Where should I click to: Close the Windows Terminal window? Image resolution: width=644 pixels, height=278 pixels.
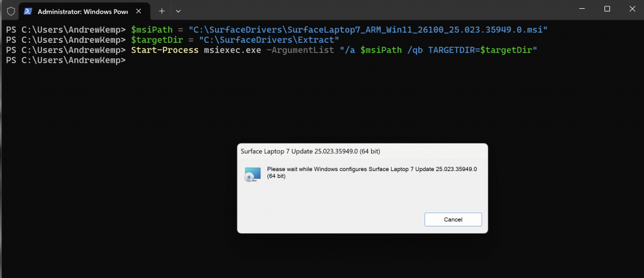point(632,9)
